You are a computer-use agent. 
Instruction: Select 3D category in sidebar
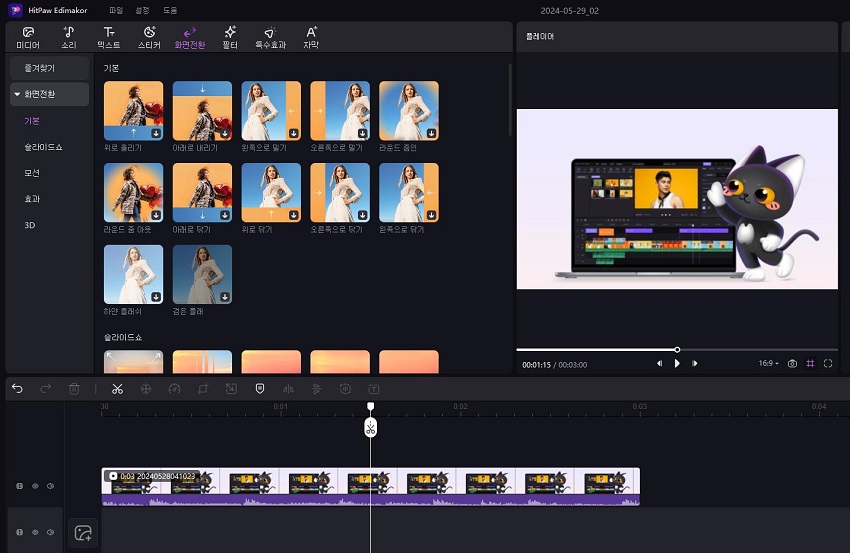[x=30, y=225]
